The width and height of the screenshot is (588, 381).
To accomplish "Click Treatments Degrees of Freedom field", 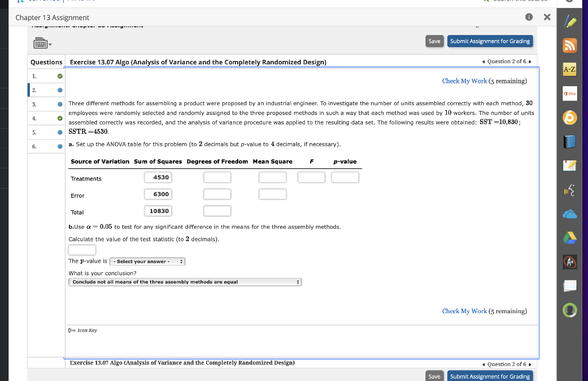I will pyautogui.click(x=217, y=177).
